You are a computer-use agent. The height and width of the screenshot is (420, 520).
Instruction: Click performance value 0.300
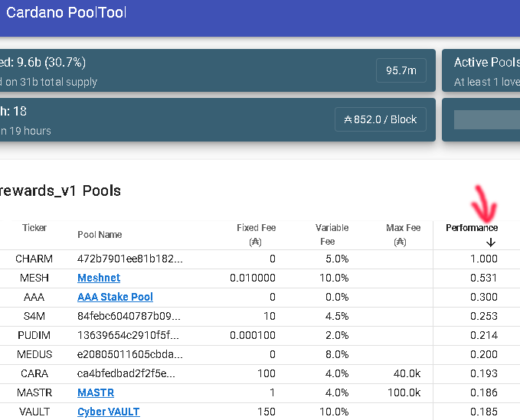click(x=484, y=297)
